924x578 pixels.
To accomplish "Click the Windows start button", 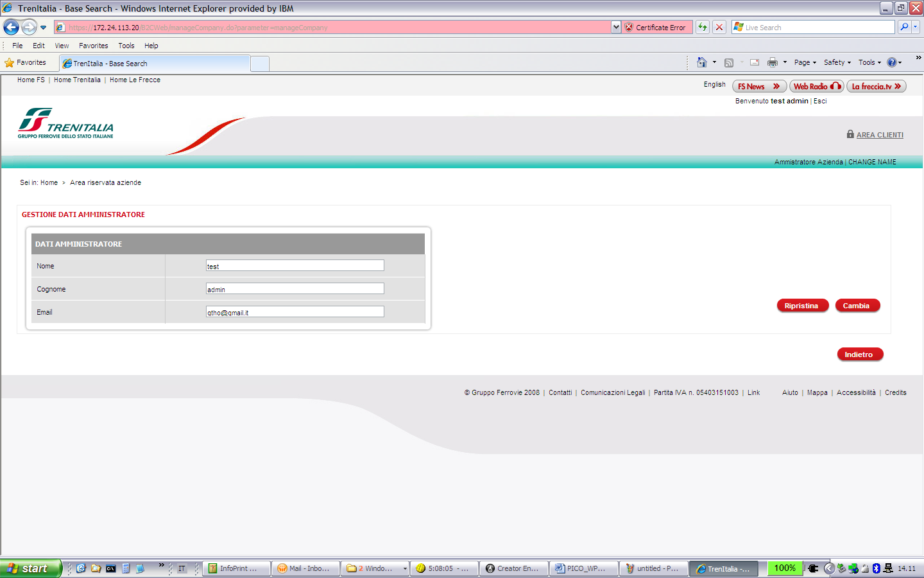I will tap(30, 568).
